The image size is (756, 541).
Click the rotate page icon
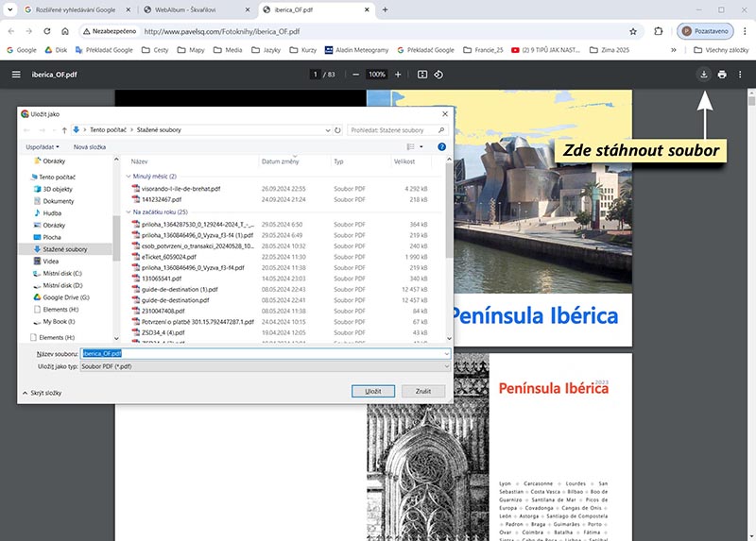439,75
